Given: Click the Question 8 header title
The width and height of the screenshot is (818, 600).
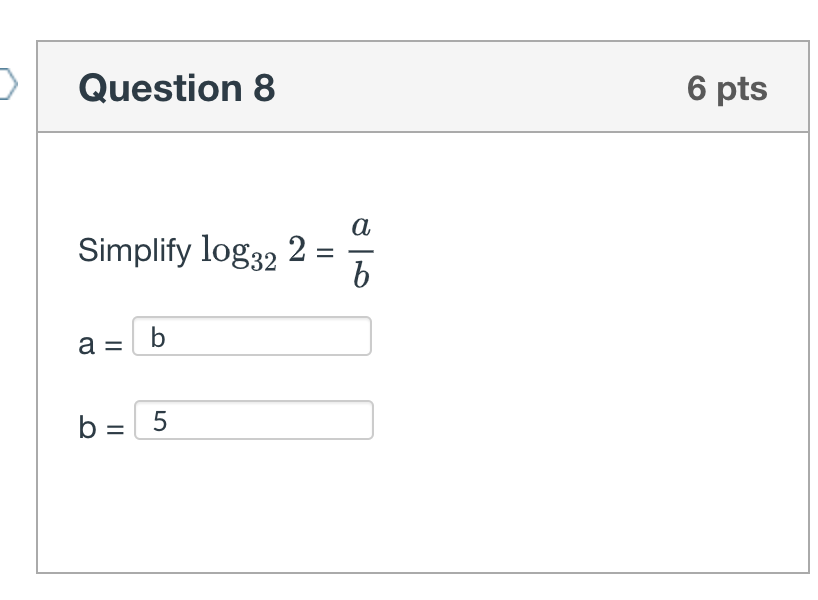Looking at the screenshot, I should click(176, 88).
